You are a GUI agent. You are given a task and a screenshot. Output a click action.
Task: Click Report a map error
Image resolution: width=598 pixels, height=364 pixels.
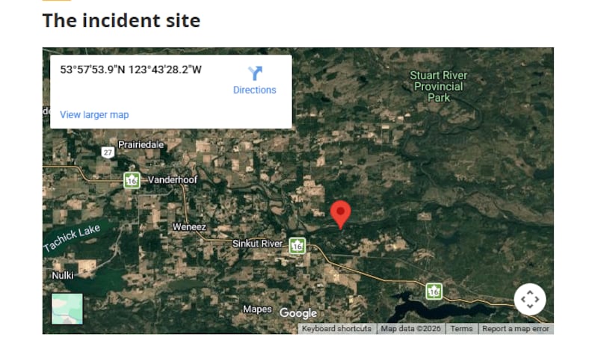tap(516, 329)
